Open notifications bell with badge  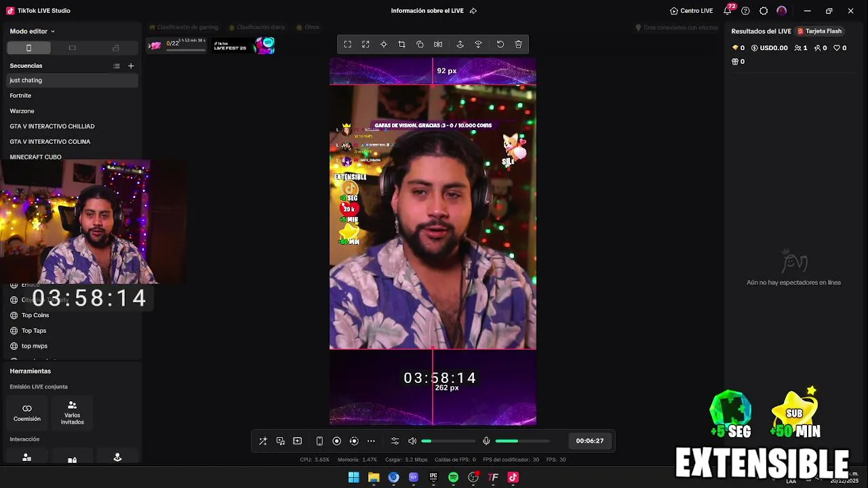tap(728, 11)
